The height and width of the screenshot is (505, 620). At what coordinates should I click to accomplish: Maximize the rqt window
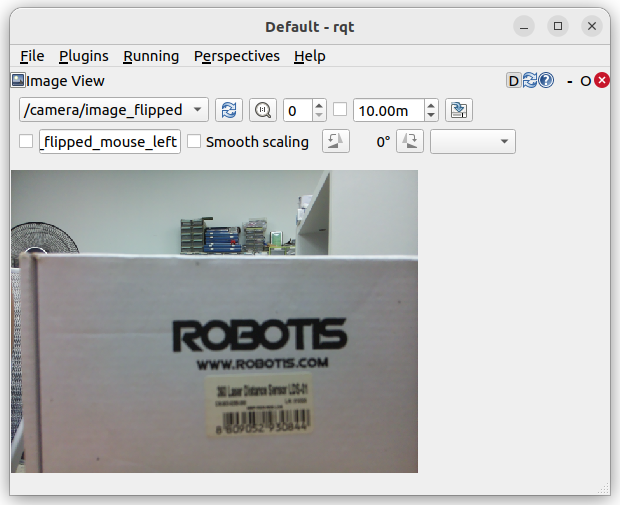tap(558, 26)
